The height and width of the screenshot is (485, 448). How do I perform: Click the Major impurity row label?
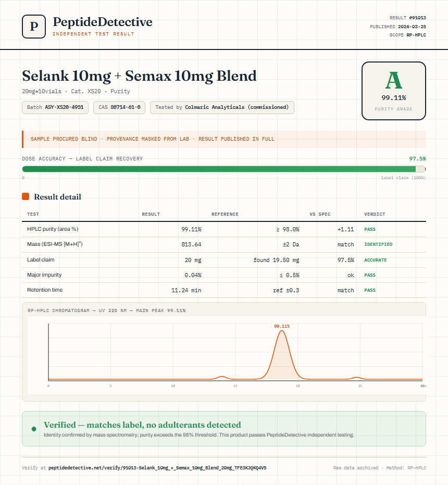pos(44,275)
